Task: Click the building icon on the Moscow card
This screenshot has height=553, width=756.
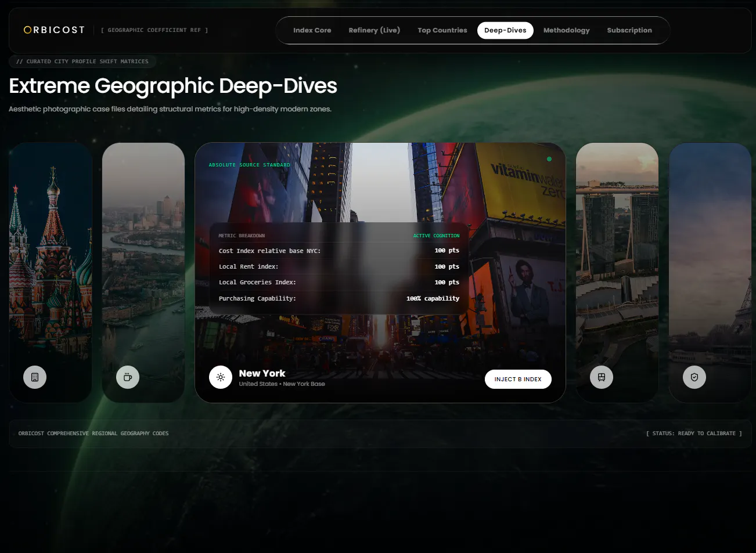Action: [x=35, y=377]
